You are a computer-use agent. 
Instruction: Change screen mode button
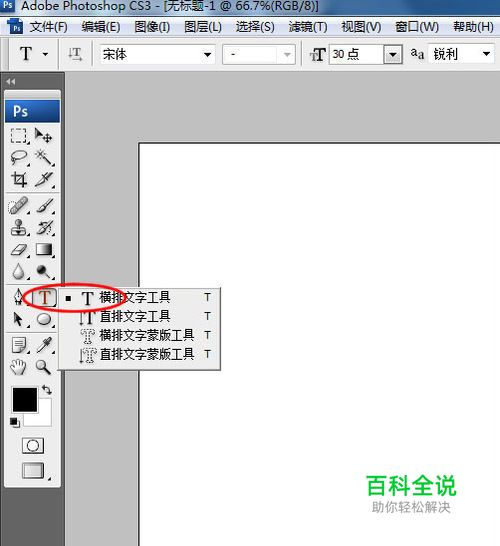tap(33, 470)
